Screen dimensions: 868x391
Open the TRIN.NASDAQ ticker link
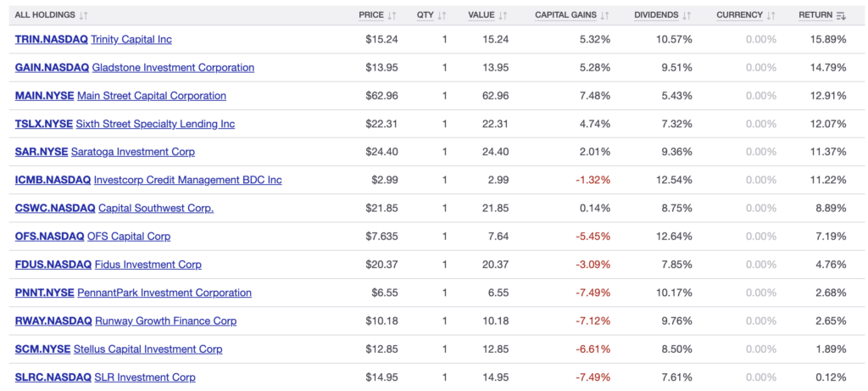pyautogui.click(x=52, y=40)
